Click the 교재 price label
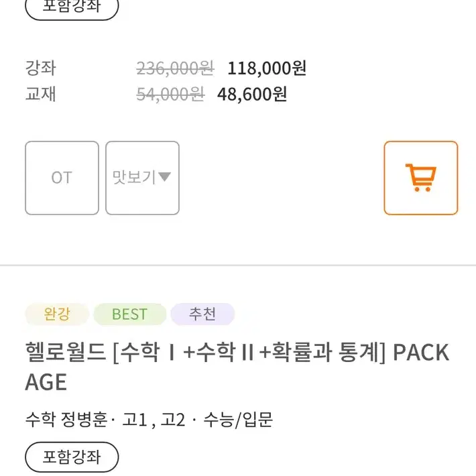Viewport: 476px width, 476px height. point(41,94)
